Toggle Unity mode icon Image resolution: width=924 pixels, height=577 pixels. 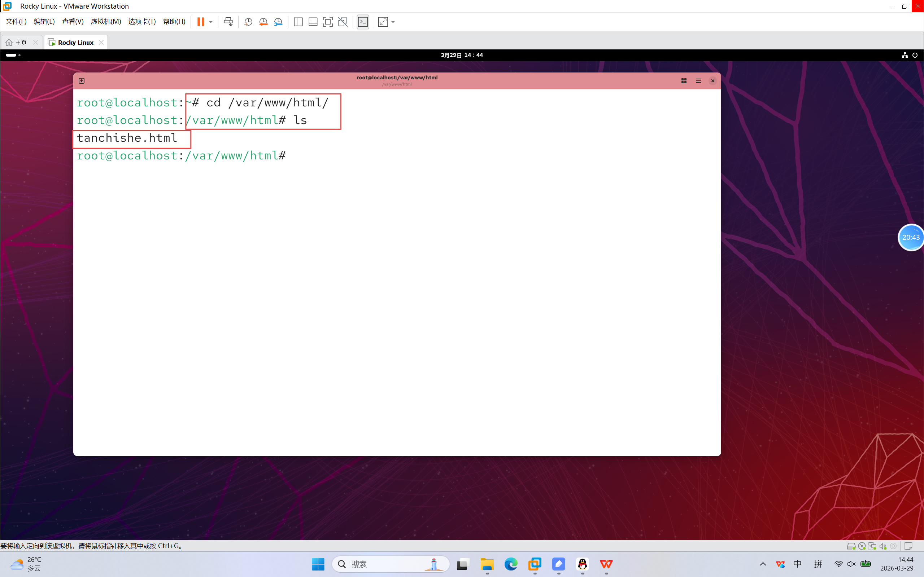pos(343,22)
